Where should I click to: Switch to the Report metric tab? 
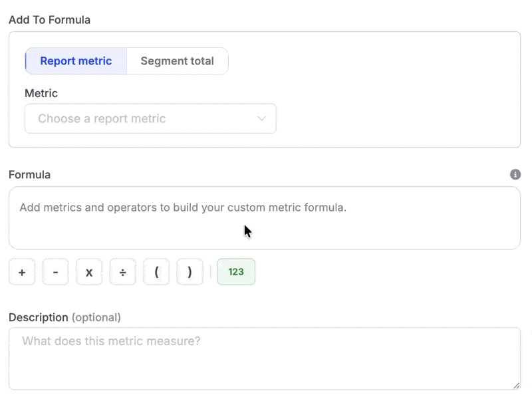(76, 61)
